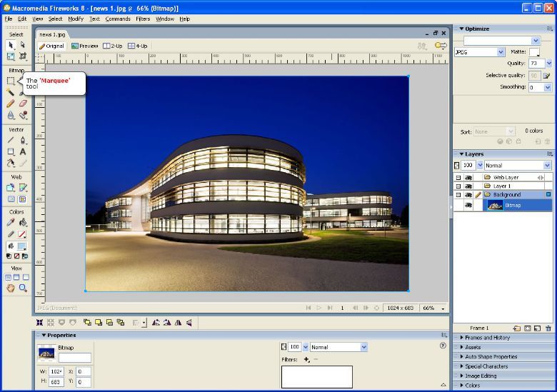Click the Quality value input field
557x392 pixels.
pyautogui.click(x=536, y=64)
